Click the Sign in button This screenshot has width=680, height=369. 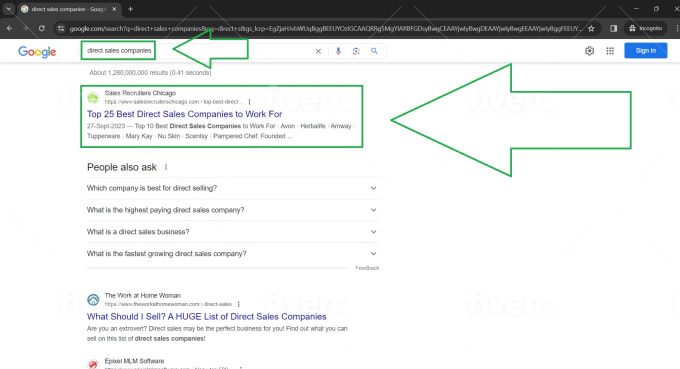(646, 51)
